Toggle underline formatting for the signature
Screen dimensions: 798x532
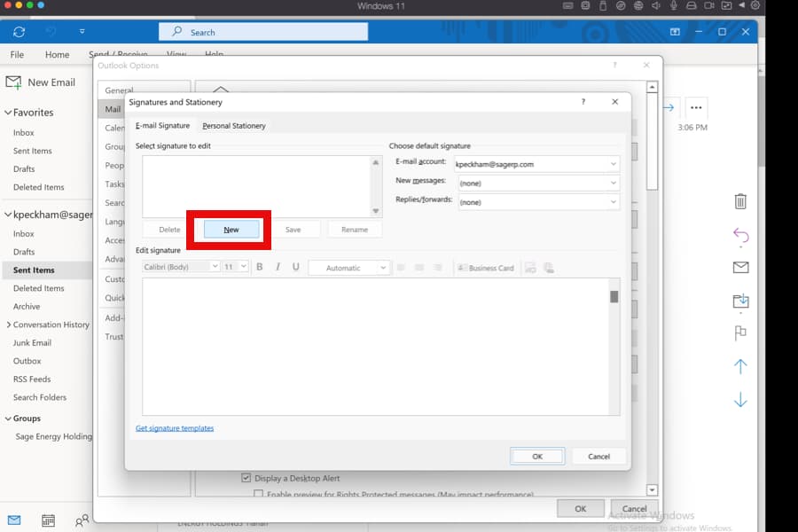(x=294, y=268)
